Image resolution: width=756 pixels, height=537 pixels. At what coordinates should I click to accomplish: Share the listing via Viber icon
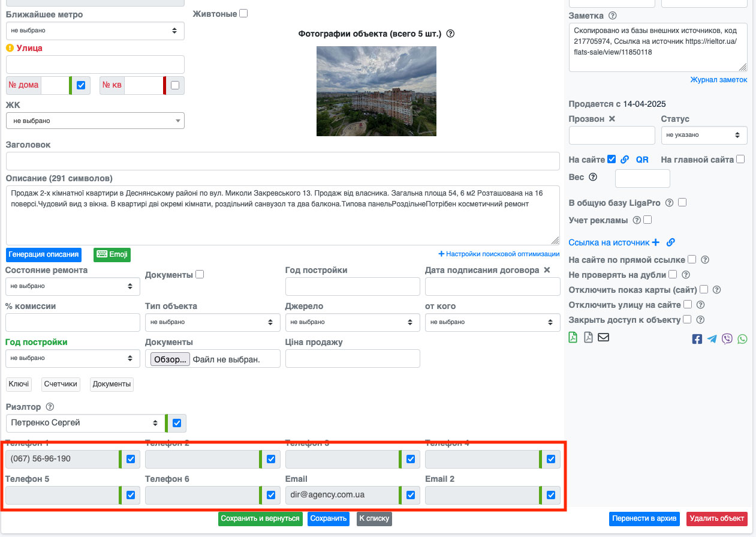click(x=727, y=339)
